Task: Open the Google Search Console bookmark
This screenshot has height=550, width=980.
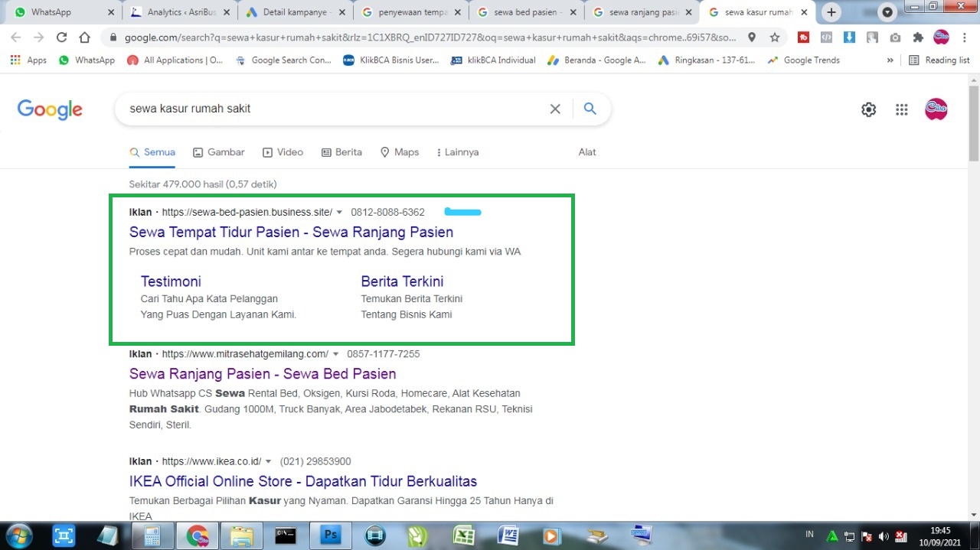Action: [x=283, y=60]
